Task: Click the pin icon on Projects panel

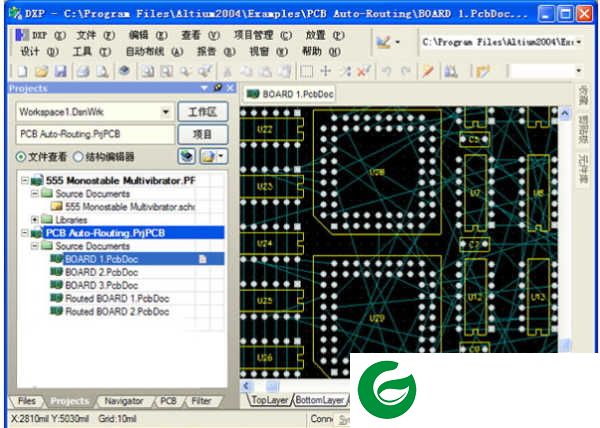Action: (x=218, y=88)
